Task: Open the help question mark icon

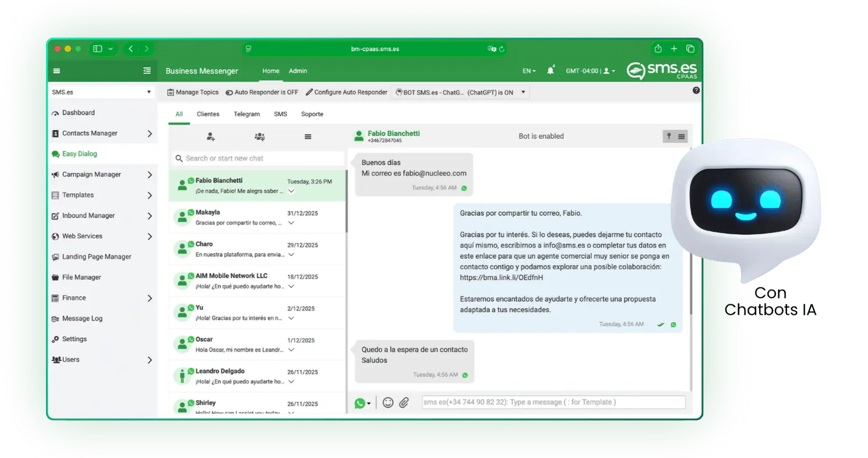Action: [696, 91]
